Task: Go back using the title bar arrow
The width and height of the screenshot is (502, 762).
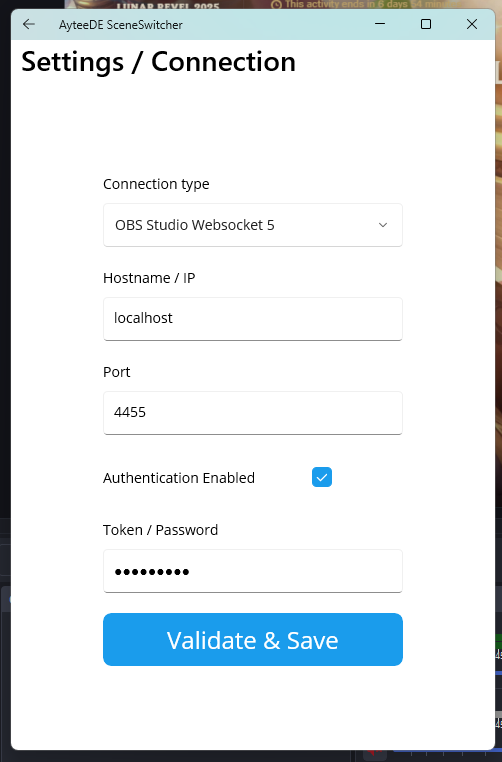Action: tap(29, 24)
